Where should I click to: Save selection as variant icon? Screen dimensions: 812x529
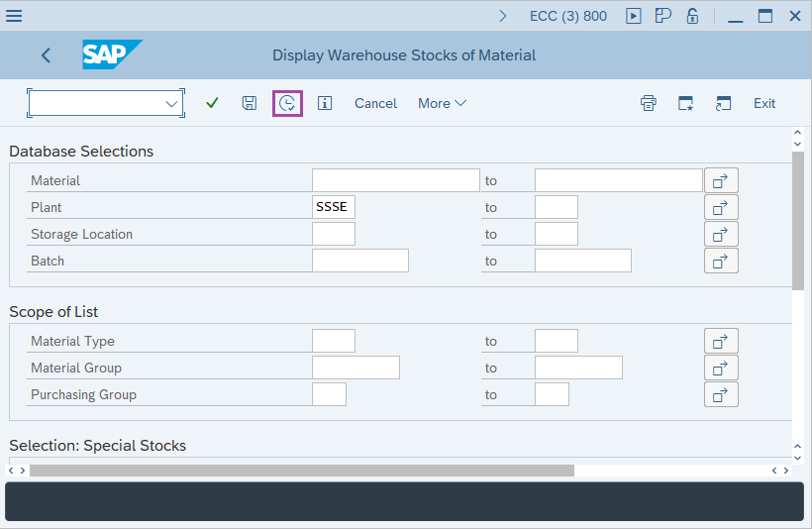250,103
